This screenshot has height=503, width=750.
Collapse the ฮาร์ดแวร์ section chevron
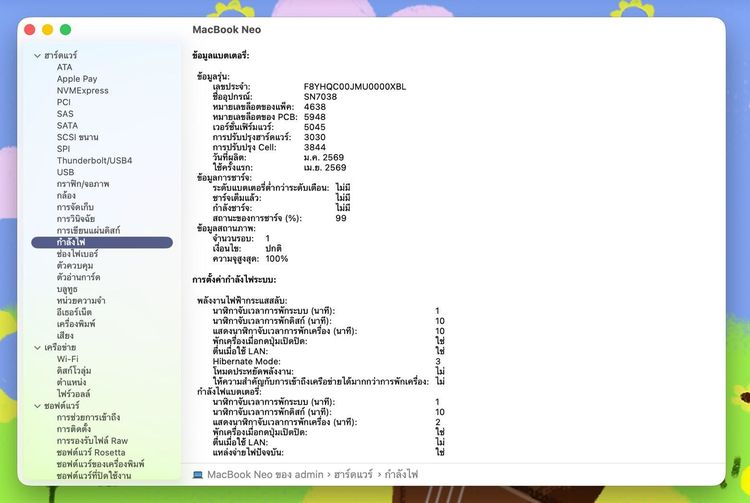(37, 55)
